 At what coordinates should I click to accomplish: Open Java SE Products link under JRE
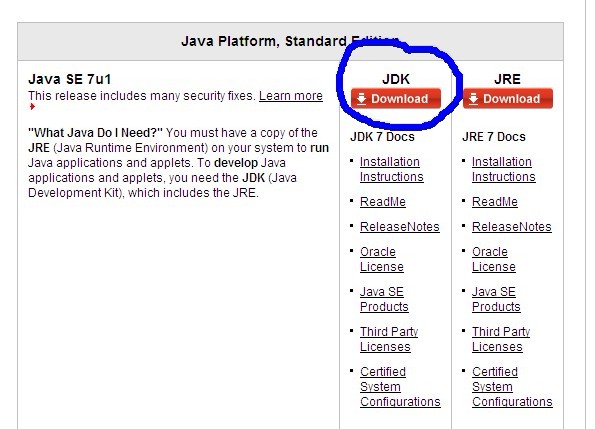(496, 299)
